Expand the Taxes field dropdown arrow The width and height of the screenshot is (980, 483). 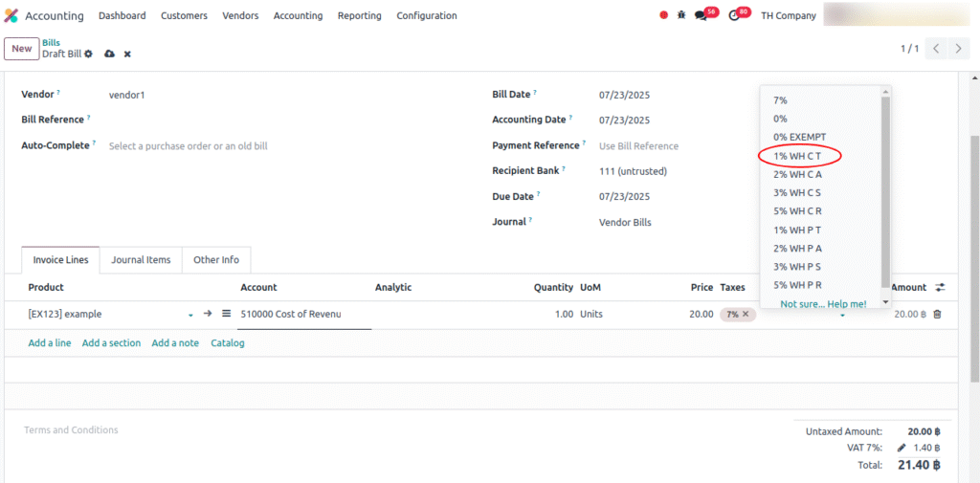[x=842, y=316]
